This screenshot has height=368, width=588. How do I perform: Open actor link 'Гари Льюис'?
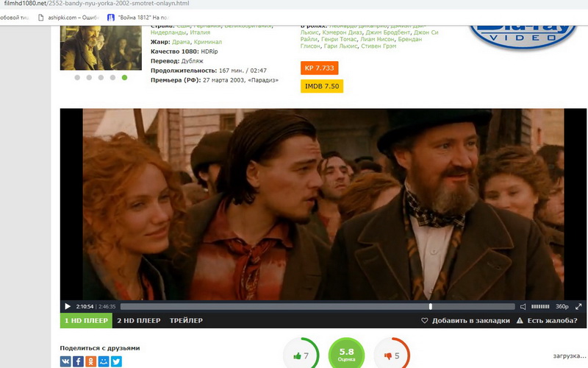pos(340,46)
